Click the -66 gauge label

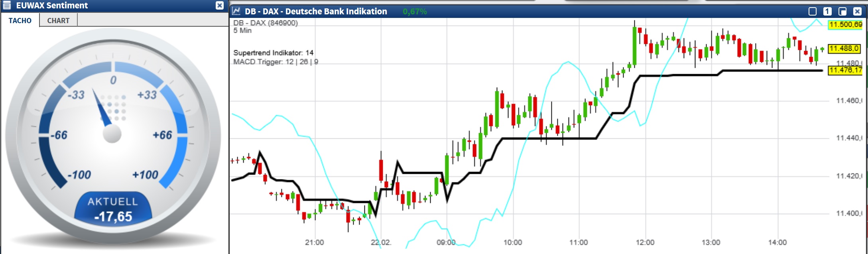59,135
